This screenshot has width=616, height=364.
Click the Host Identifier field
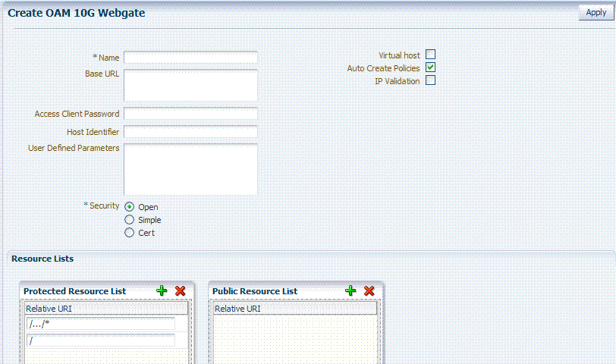pyautogui.click(x=190, y=131)
